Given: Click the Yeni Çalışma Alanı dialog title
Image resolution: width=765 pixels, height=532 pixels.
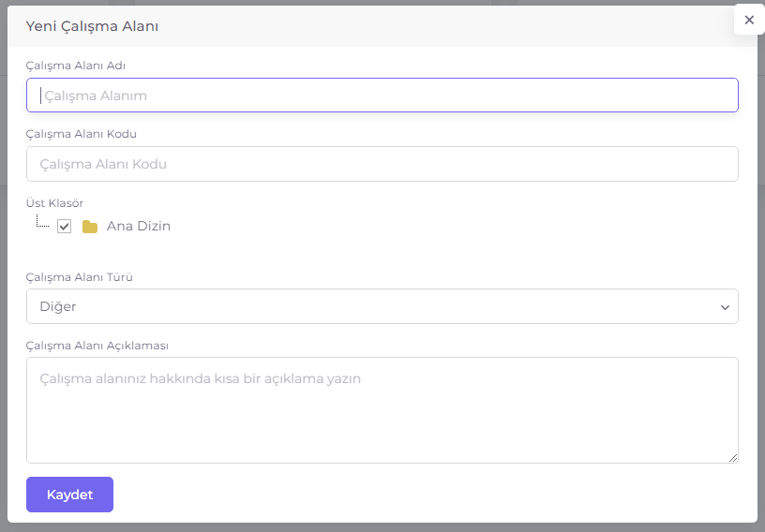Looking at the screenshot, I should (92, 26).
